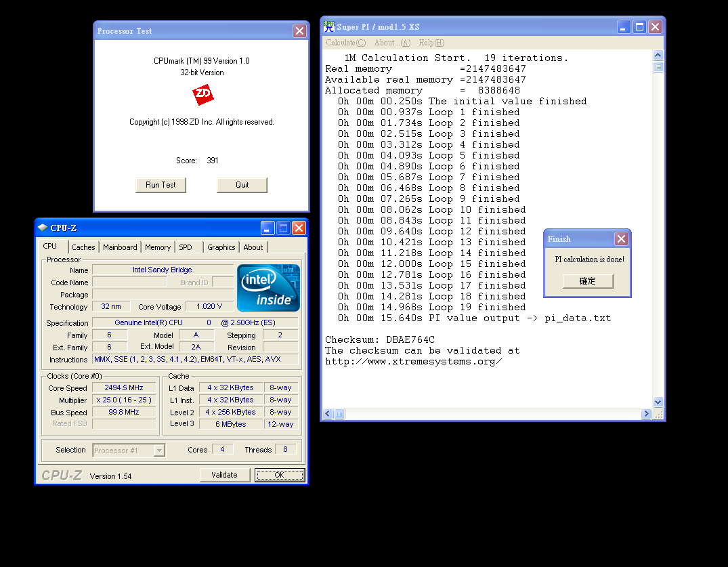Click the Ext. Model value 2A

(196, 347)
